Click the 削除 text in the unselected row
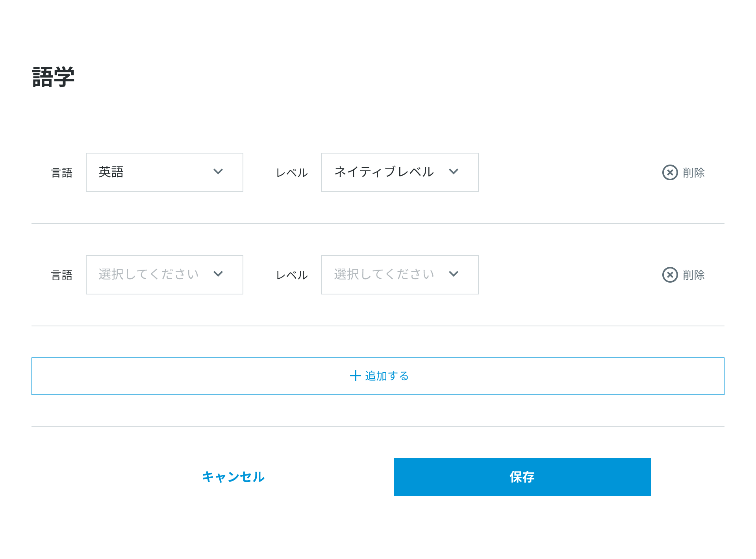756x559 pixels. (694, 275)
